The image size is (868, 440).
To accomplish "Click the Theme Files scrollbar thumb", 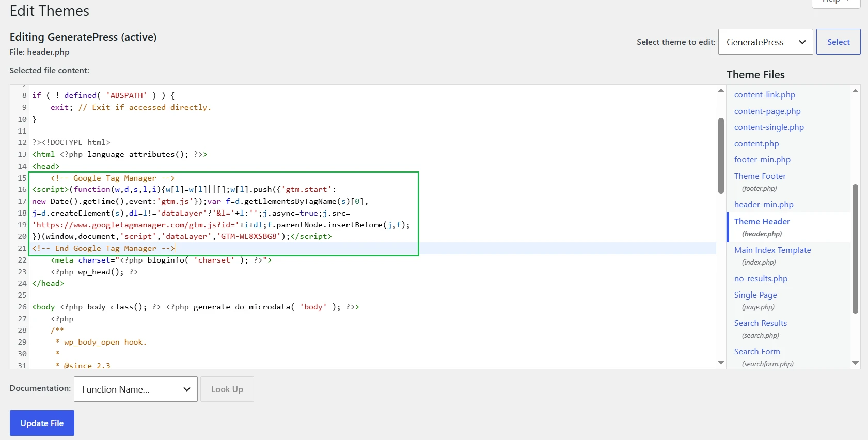I will 855,249.
